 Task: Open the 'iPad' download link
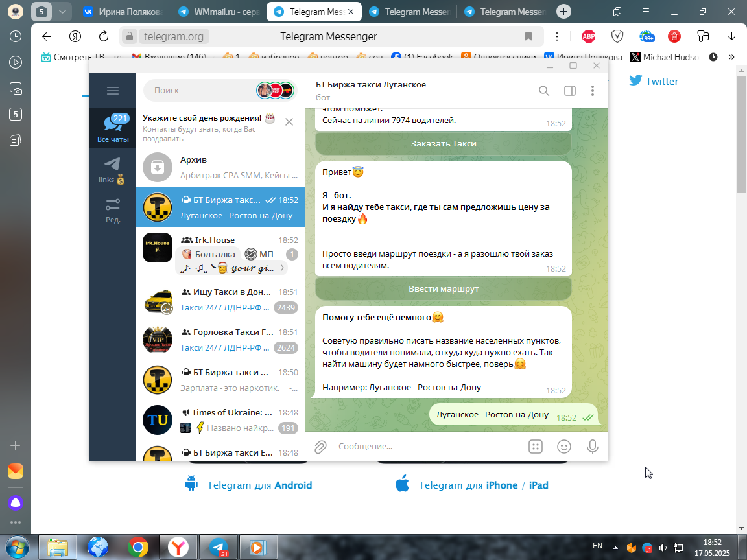click(x=538, y=485)
